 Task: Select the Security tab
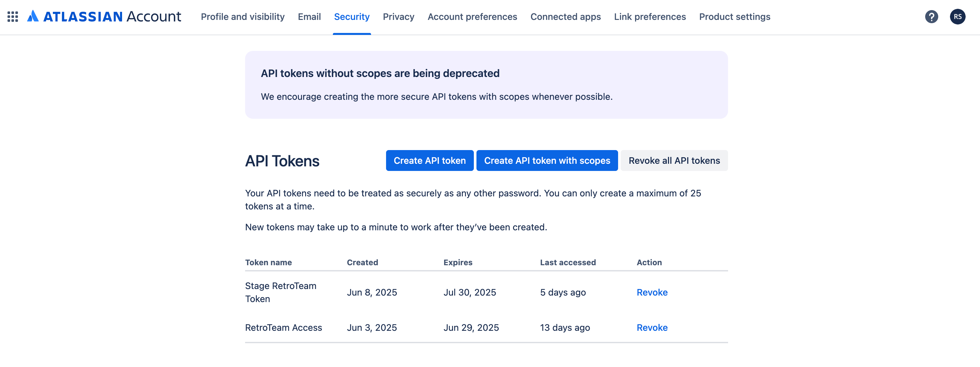click(351, 17)
